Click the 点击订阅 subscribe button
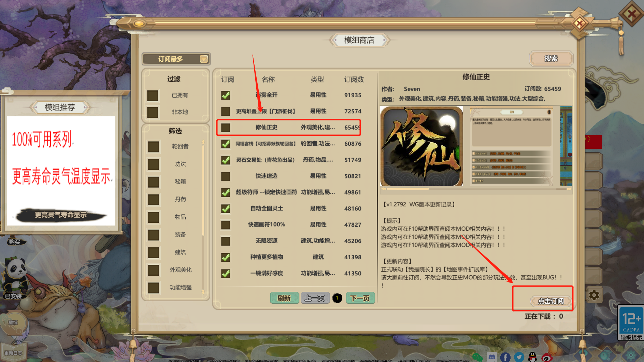 click(x=551, y=301)
